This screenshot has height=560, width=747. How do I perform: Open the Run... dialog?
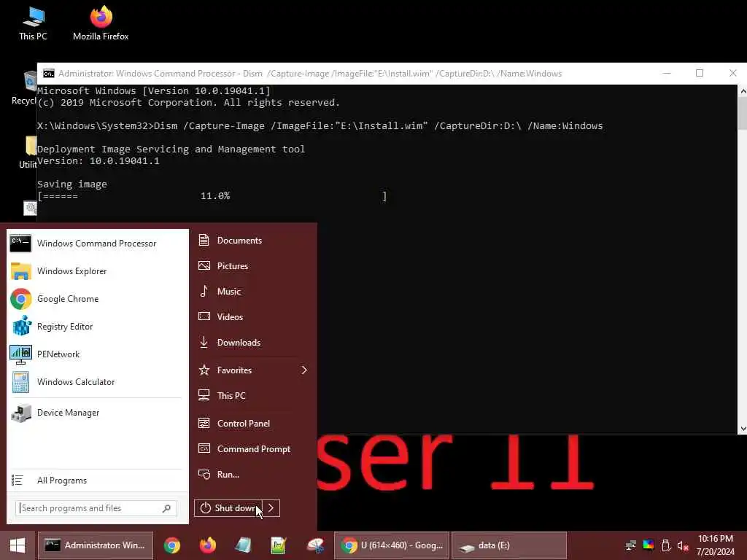tap(253, 474)
